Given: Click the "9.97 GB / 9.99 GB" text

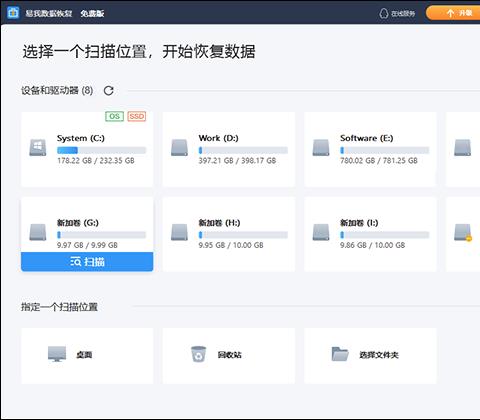Looking at the screenshot, I should [87, 245].
